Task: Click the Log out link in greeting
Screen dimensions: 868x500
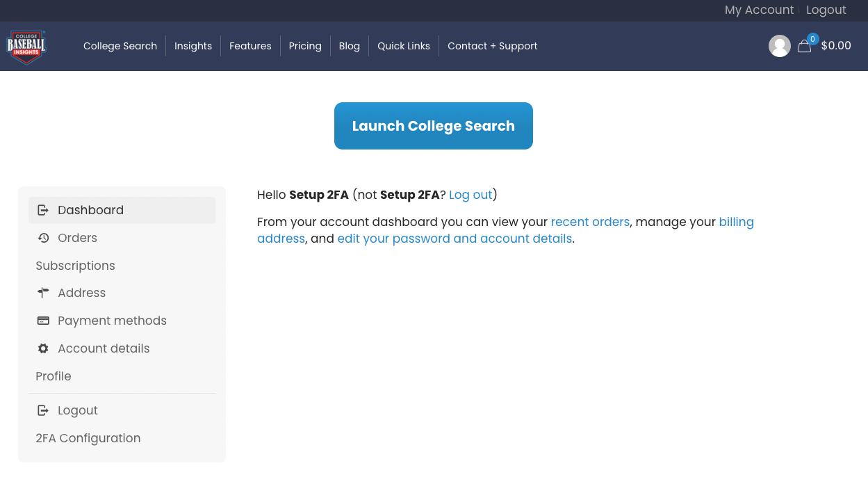Action: pos(470,195)
